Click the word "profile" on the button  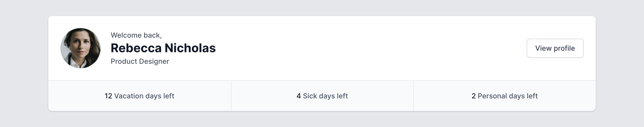[x=564, y=48]
